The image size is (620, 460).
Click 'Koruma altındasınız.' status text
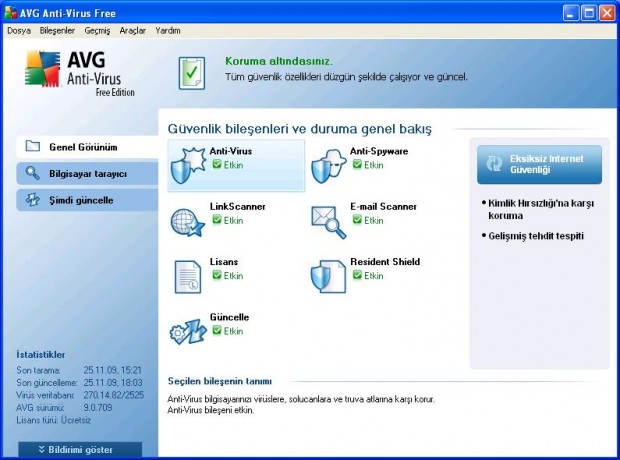pyautogui.click(x=279, y=61)
